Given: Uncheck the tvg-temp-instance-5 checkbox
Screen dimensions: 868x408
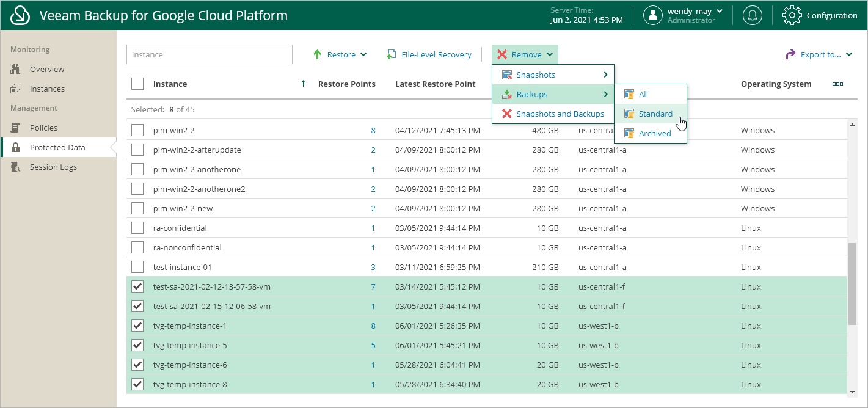Looking at the screenshot, I should click(x=137, y=345).
